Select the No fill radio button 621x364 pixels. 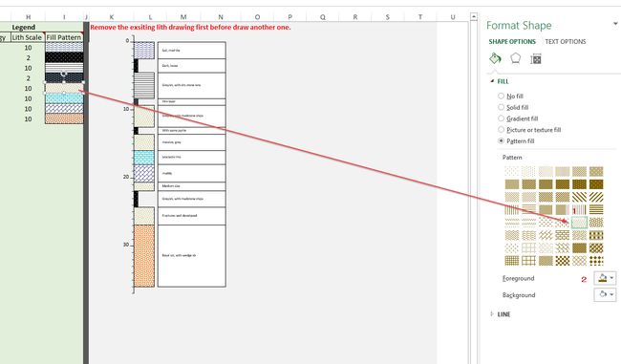tap(501, 96)
